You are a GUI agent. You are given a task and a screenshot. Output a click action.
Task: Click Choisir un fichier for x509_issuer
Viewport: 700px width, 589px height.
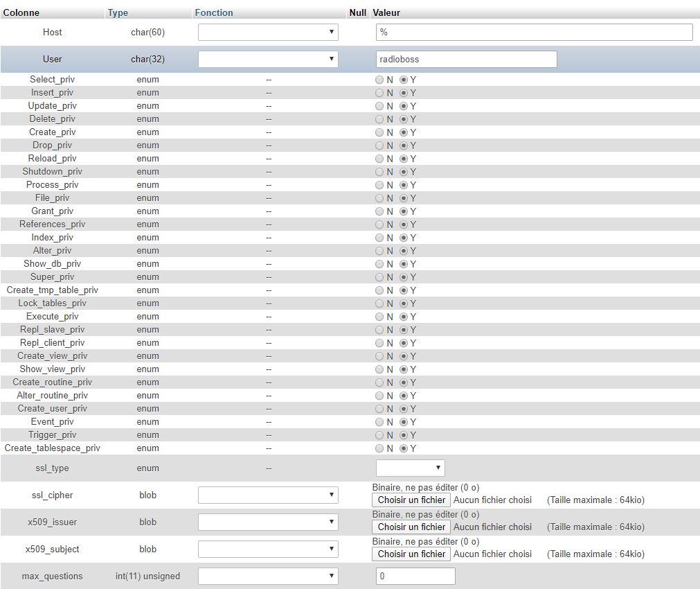(x=411, y=527)
